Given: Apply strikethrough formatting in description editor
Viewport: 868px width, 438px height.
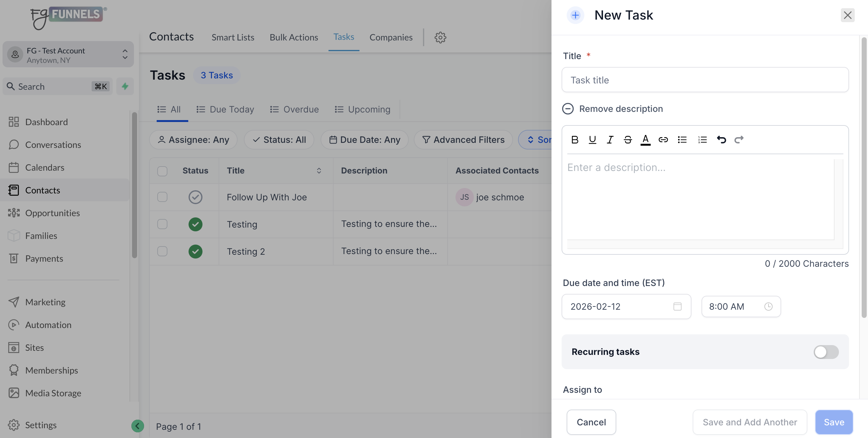Looking at the screenshot, I should click(627, 140).
